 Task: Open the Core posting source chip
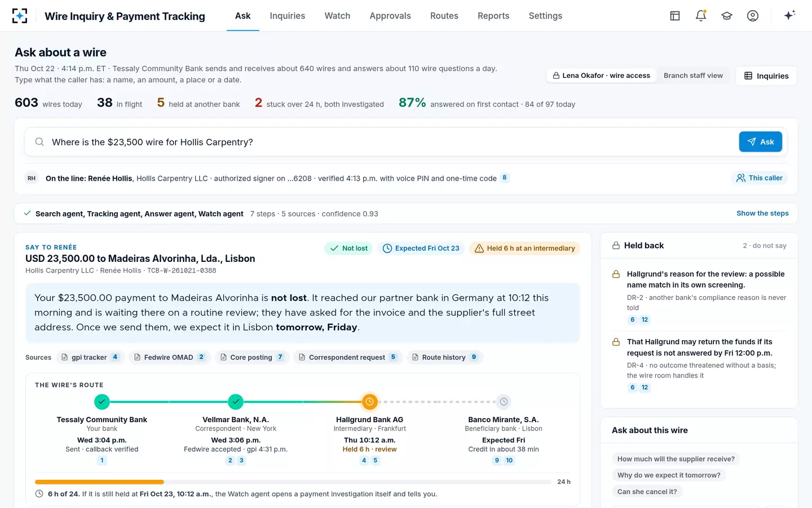pos(251,357)
